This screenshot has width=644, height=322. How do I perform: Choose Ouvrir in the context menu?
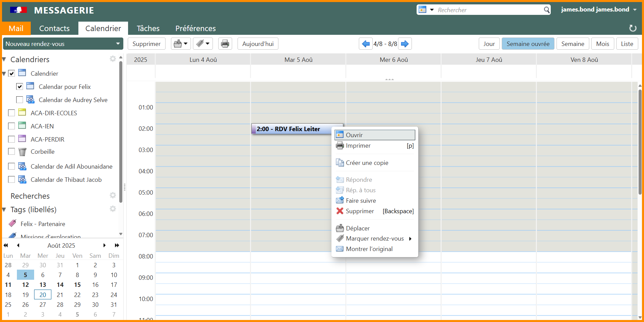(354, 135)
